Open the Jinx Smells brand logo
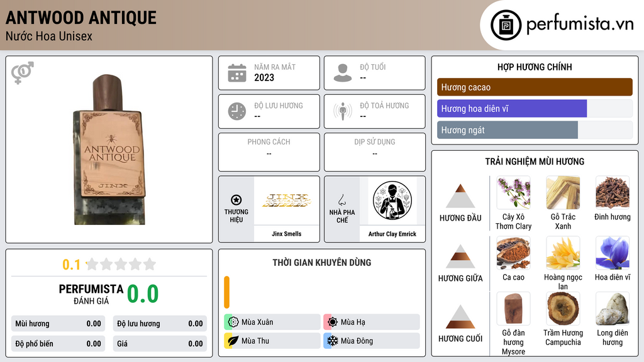The image size is (644, 362). (287, 200)
